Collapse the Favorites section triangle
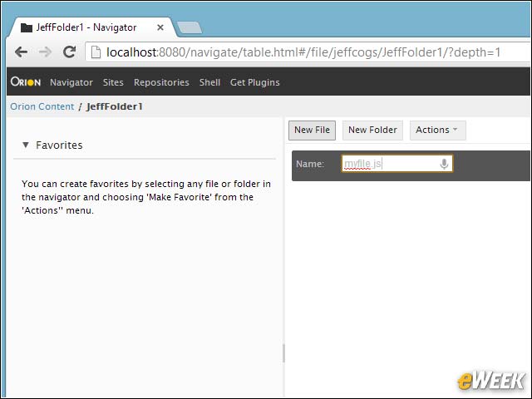This screenshot has width=532, height=399. click(x=26, y=145)
